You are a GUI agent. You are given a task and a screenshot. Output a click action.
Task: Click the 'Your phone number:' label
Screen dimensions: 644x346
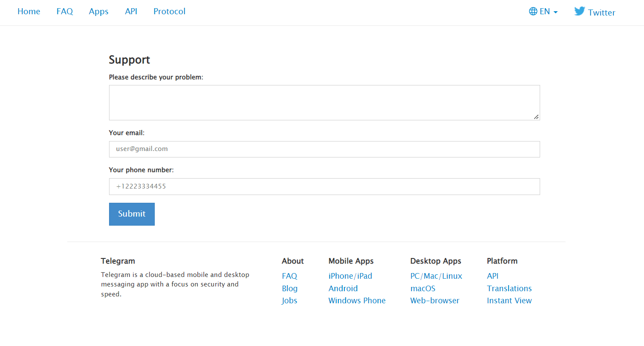[x=141, y=170]
